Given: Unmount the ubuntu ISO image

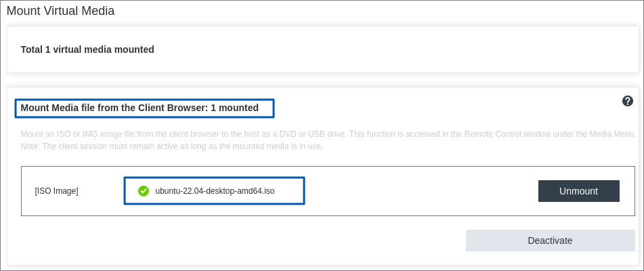Looking at the screenshot, I should pos(579,191).
